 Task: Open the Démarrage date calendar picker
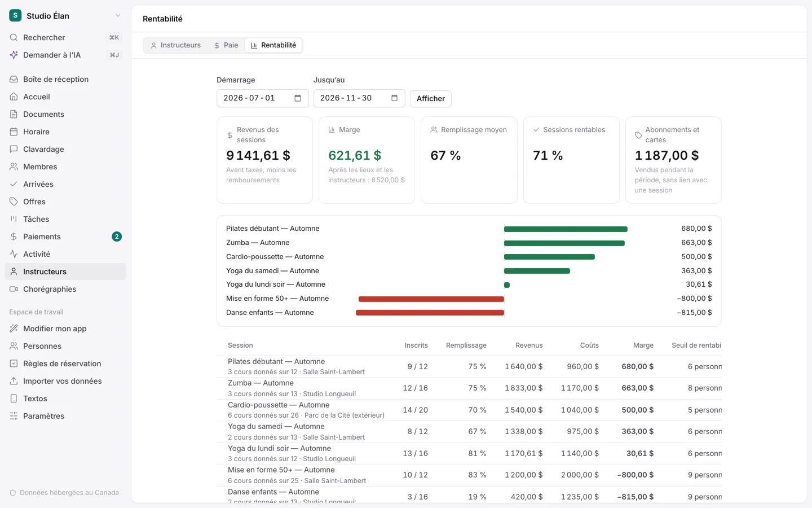click(x=298, y=98)
